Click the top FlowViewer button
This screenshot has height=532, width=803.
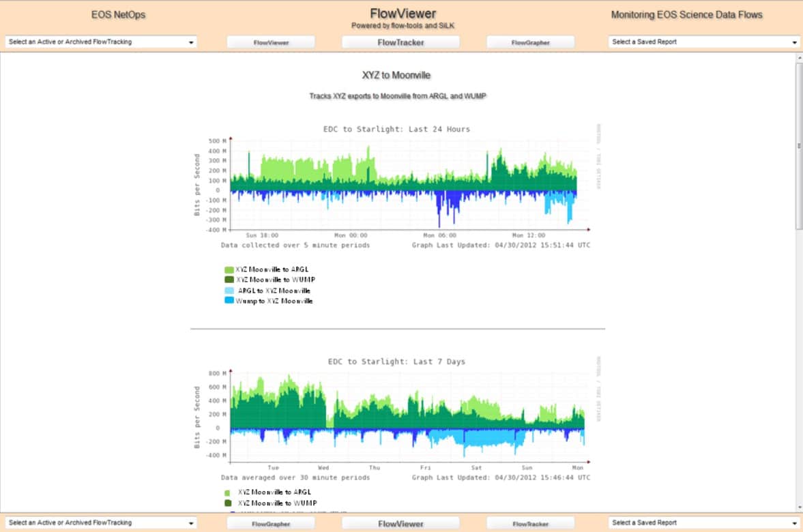[271, 42]
